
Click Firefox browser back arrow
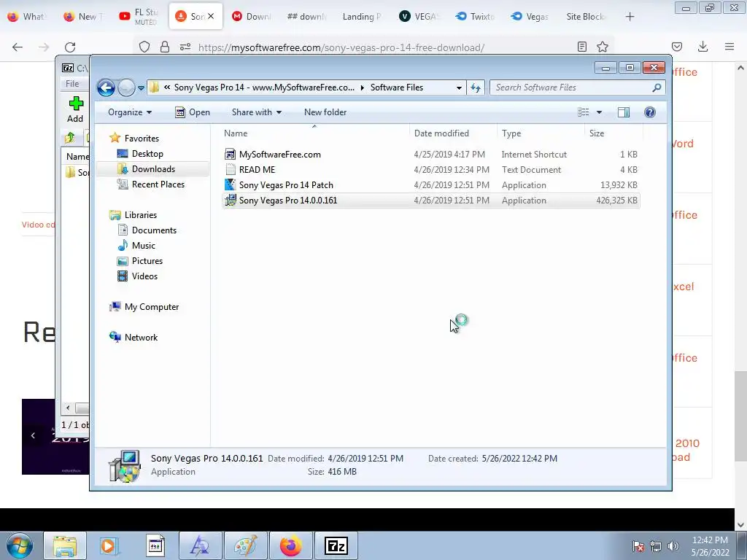[x=18, y=47]
